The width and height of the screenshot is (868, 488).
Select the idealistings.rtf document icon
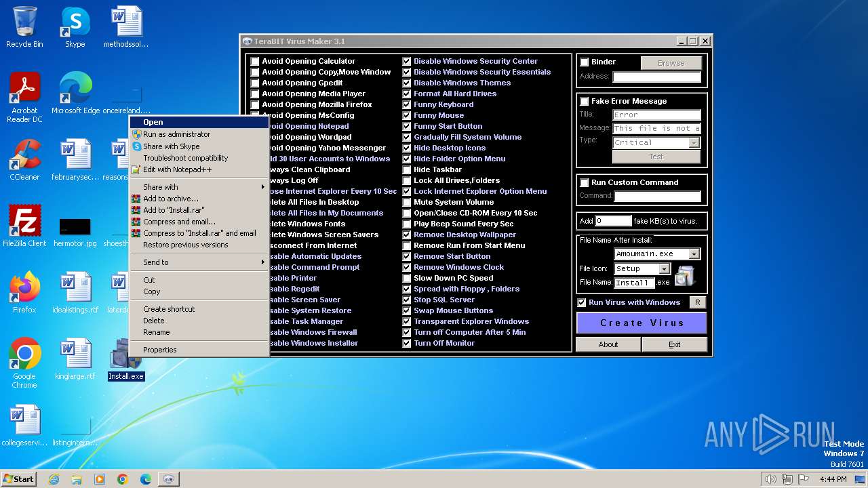pyautogui.click(x=75, y=292)
